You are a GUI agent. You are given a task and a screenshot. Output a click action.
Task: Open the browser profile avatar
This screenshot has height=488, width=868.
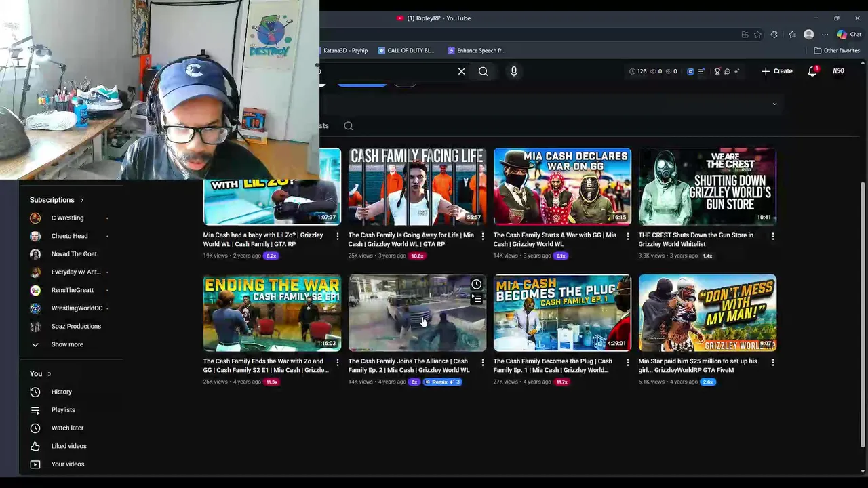[x=808, y=35]
